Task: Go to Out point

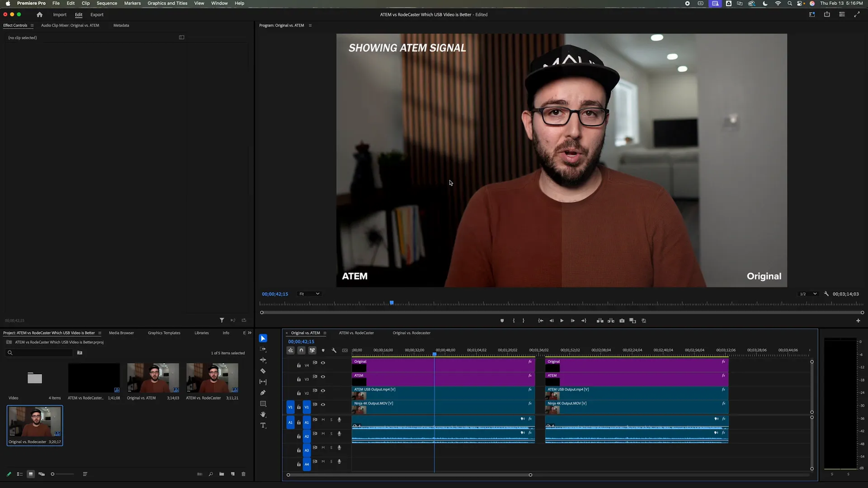Action: pos(584,320)
